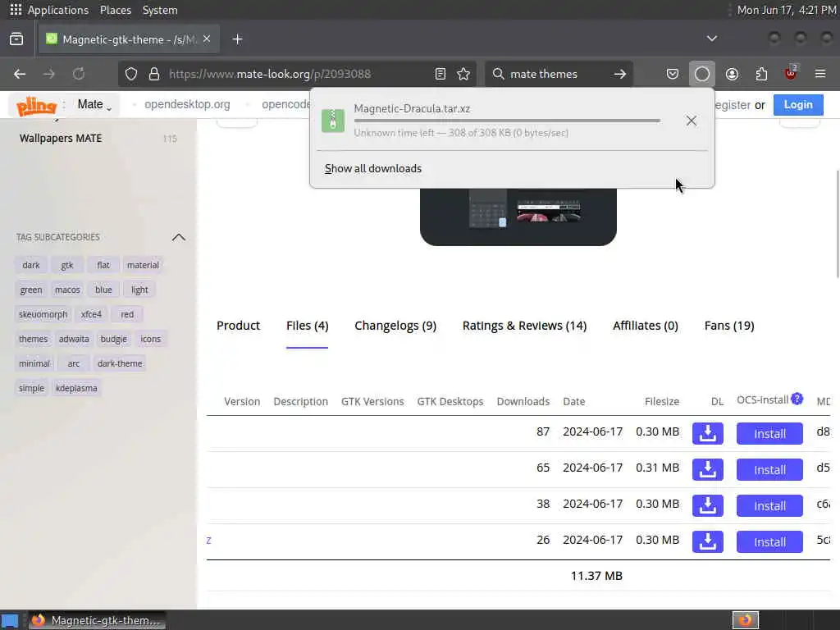Open the Mate site dropdown
This screenshot has height=630, width=840.
click(x=95, y=104)
